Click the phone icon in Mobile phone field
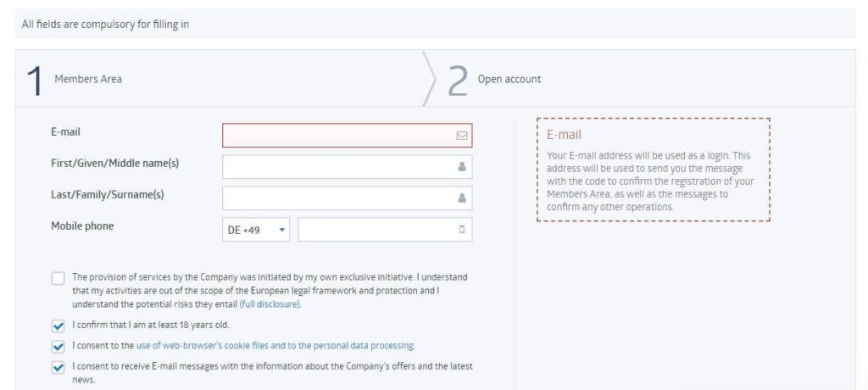 coord(462,230)
